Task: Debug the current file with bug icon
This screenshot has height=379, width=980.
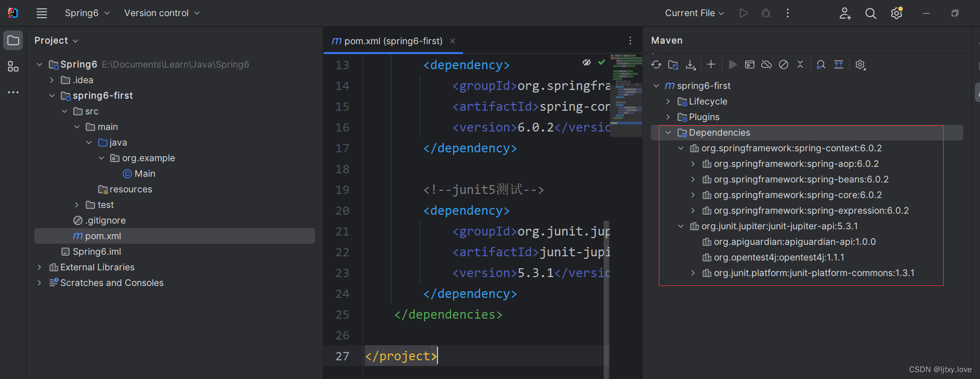Action: click(x=766, y=13)
